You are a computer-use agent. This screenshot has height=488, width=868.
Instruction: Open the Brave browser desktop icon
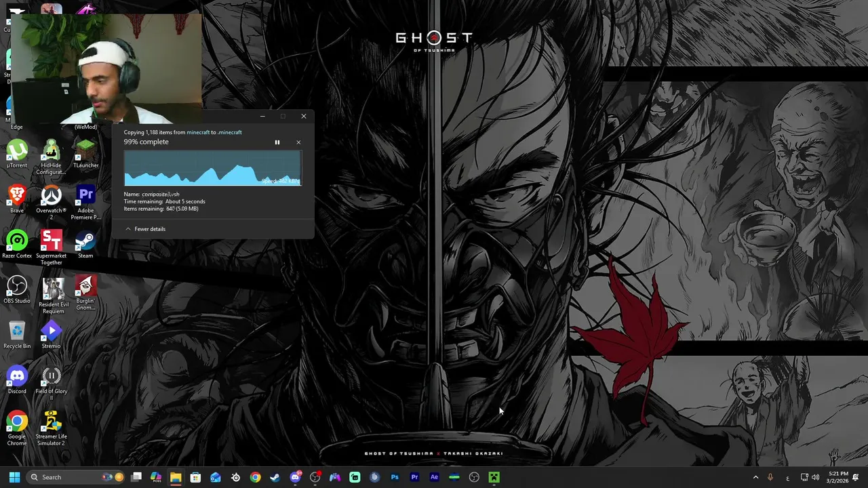17,199
